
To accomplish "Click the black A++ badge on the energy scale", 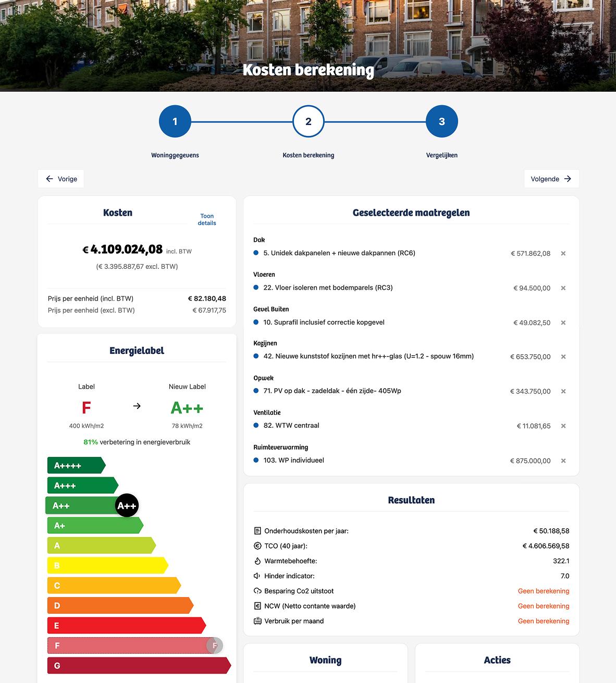I will (127, 505).
